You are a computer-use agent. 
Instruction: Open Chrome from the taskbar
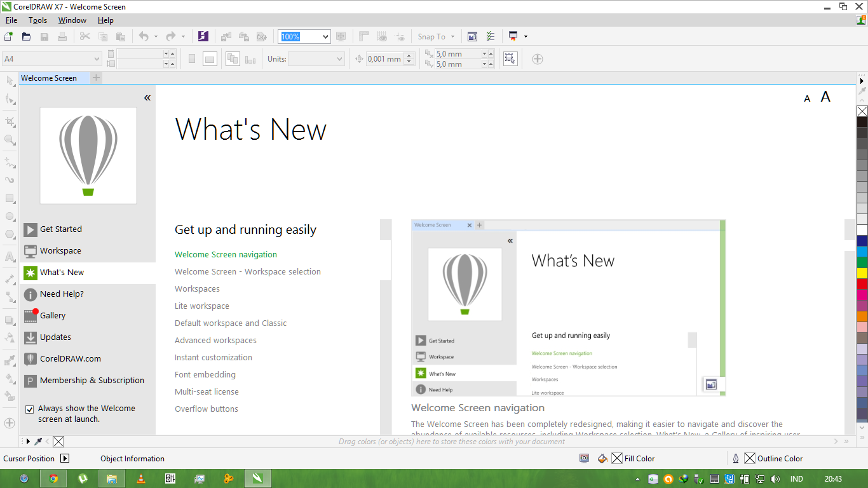click(53, 478)
